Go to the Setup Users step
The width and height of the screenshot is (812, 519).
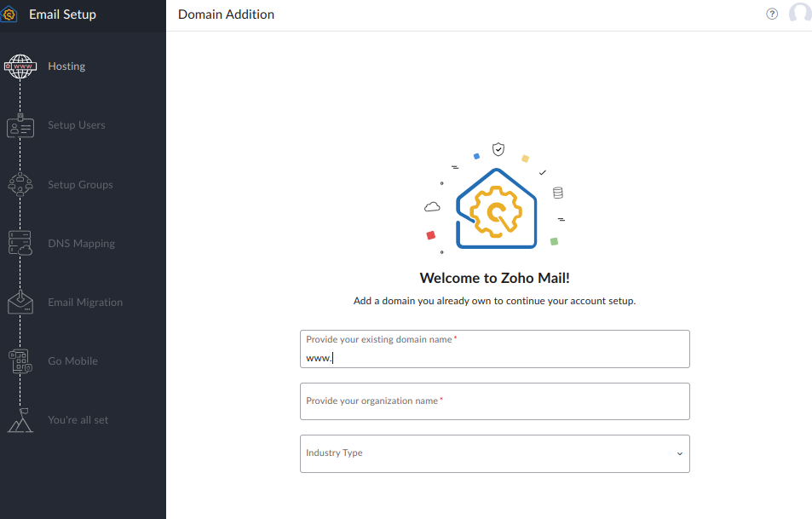coord(77,125)
